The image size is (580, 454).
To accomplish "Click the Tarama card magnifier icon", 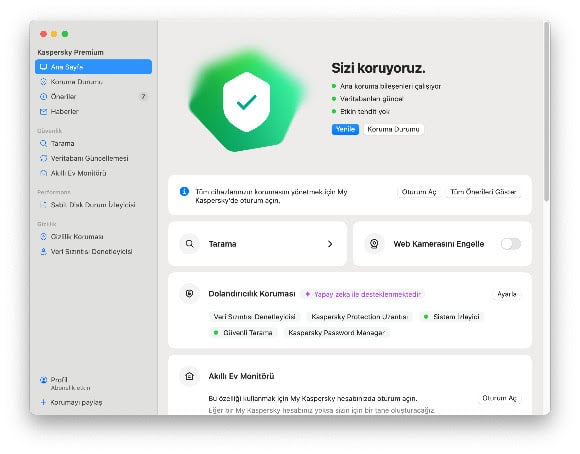I will coord(189,244).
